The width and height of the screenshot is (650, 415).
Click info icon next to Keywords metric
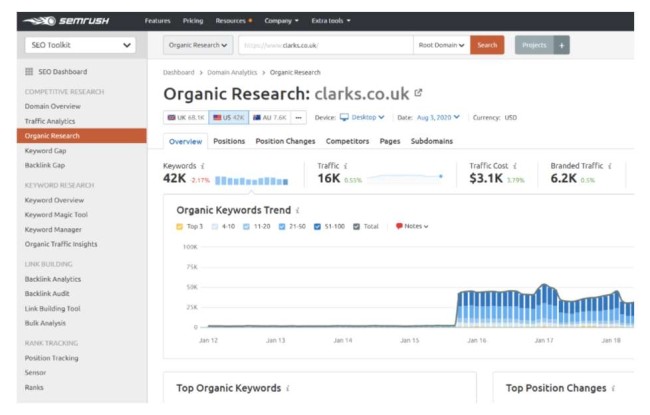click(x=205, y=165)
